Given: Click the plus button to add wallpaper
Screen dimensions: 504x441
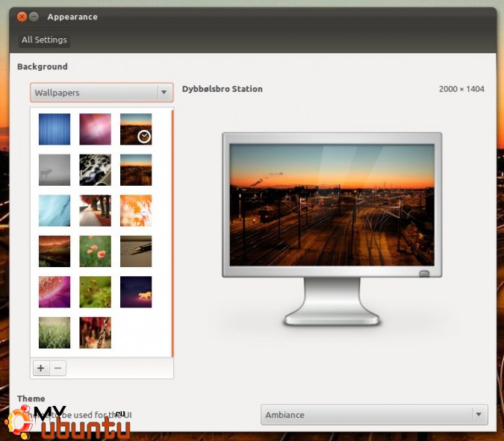Looking at the screenshot, I should tap(40, 368).
